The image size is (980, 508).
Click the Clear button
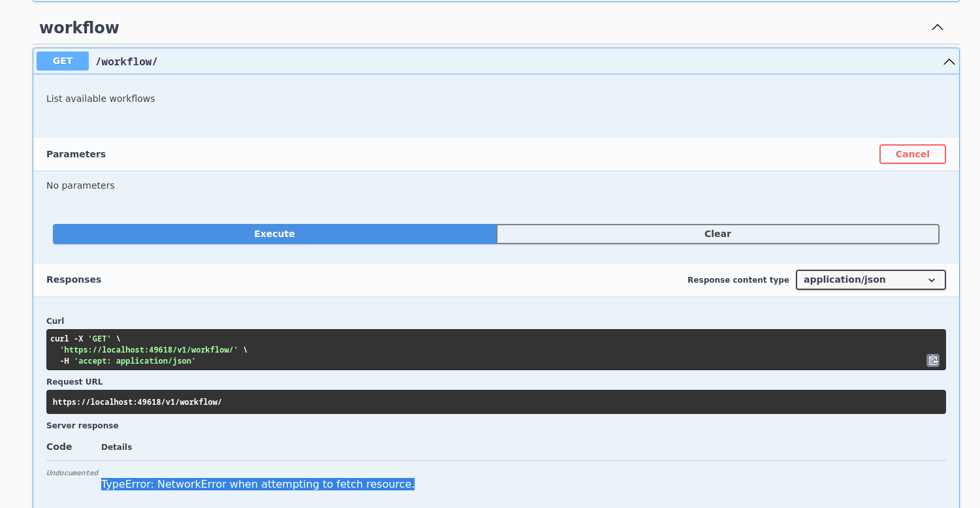click(x=717, y=234)
